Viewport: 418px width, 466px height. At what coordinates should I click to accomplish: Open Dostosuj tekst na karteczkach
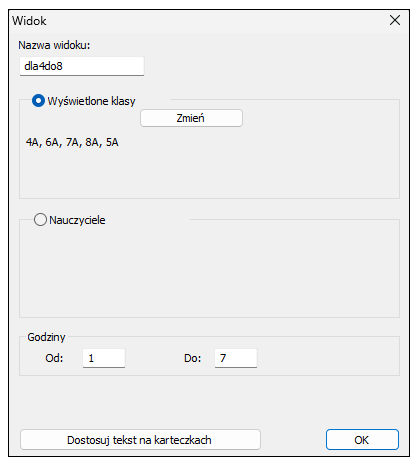coord(140,440)
